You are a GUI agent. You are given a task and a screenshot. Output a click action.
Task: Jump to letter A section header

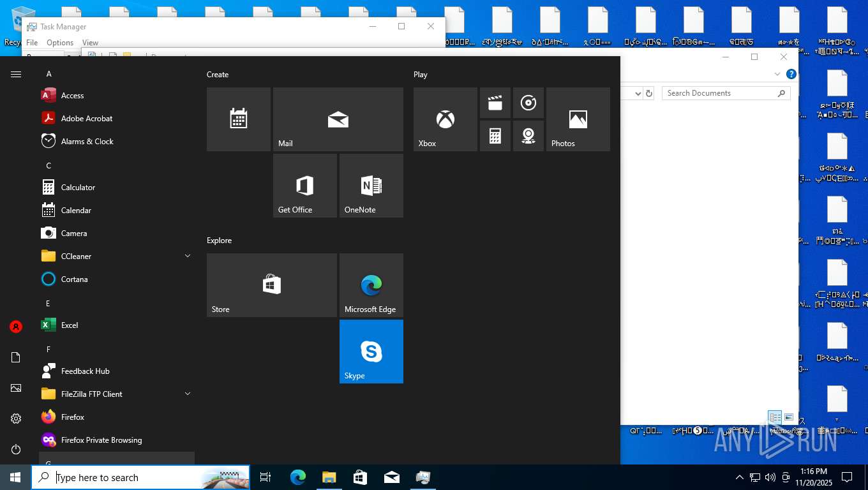pos(49,74)
